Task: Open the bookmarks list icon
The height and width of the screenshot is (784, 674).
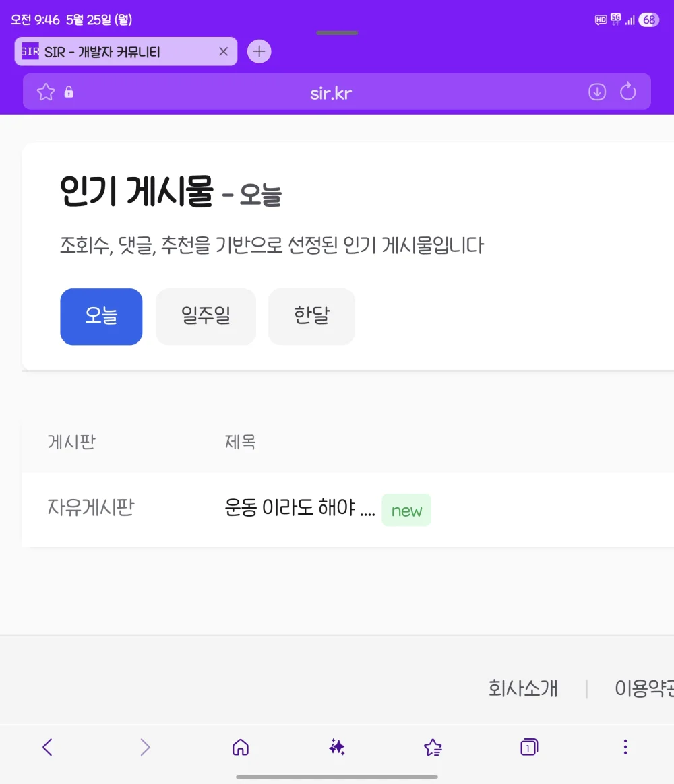Action: pos(433,747)
